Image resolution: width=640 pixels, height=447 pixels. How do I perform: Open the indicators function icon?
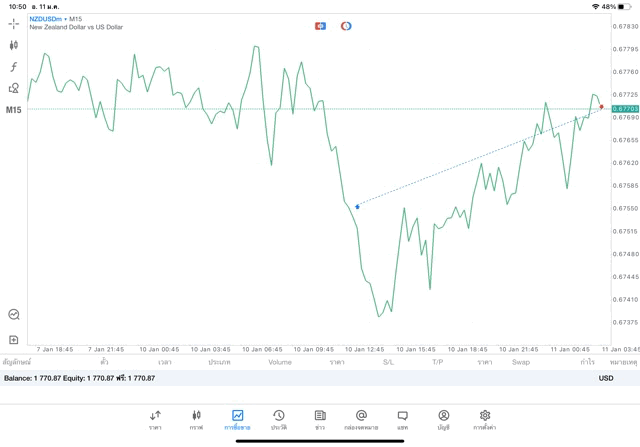coord(14,67)
